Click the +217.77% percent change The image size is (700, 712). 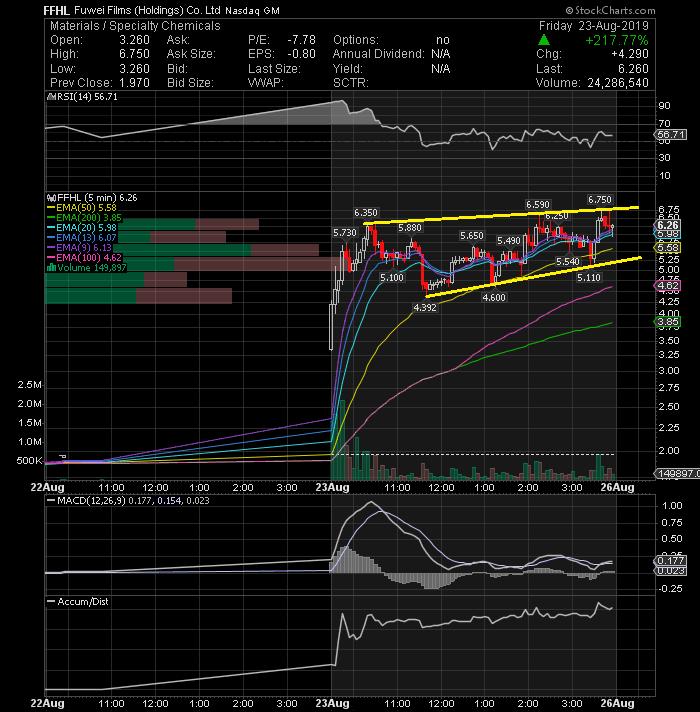[617, 40]
